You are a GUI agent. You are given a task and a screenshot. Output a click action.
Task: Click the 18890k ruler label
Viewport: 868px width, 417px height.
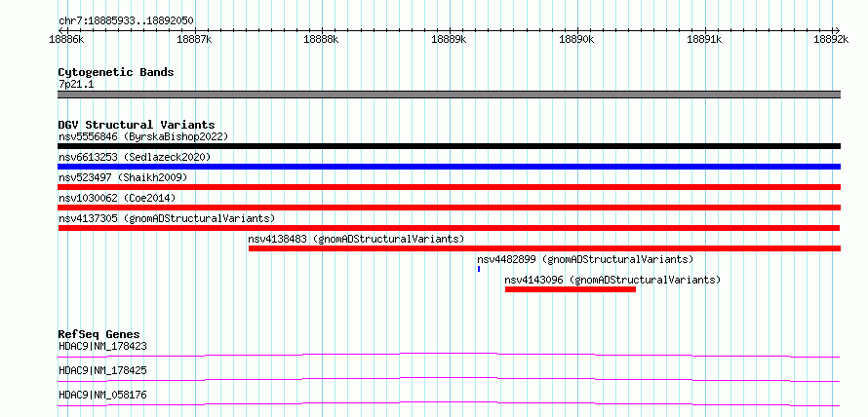pyautogui.click(x=577, y=39)
